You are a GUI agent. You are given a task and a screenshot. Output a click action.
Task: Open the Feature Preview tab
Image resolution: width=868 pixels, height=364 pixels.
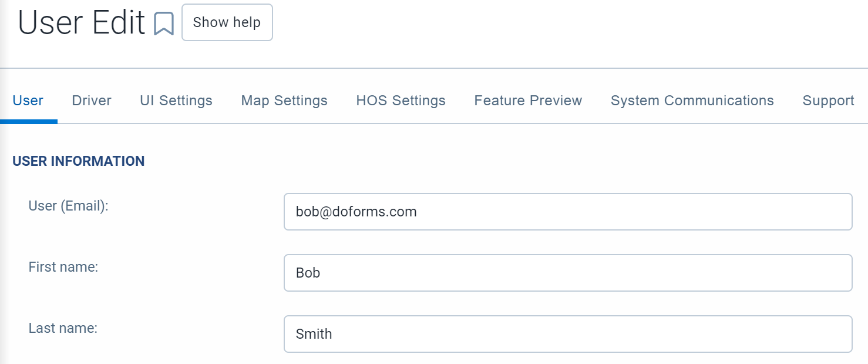(x=528, y=101)
